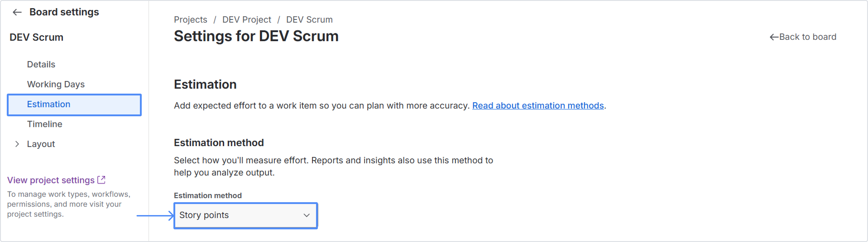868x242 pixels.
Task: Navigate to the Projects breadcrumb
Action: point(190,19)
